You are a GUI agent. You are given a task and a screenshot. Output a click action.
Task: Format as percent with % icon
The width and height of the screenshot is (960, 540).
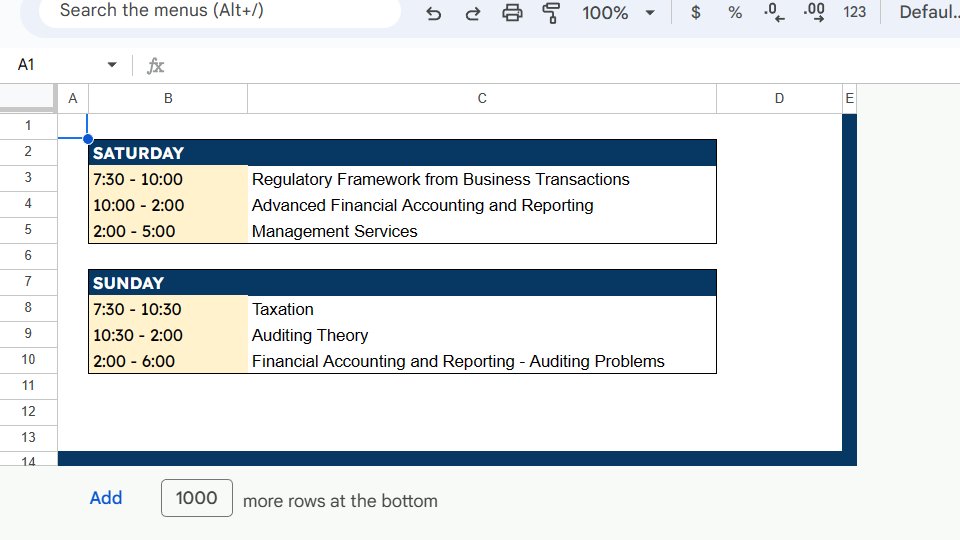[735, 12]
